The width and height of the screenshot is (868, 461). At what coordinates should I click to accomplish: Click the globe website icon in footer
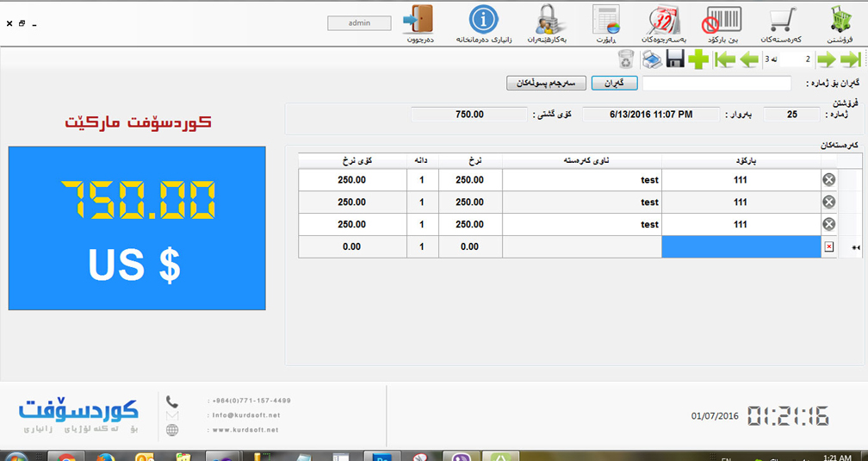tap(172, 430)
